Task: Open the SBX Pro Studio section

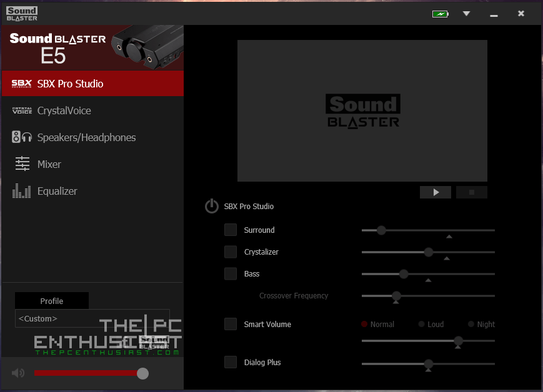Action: point(93,84)
